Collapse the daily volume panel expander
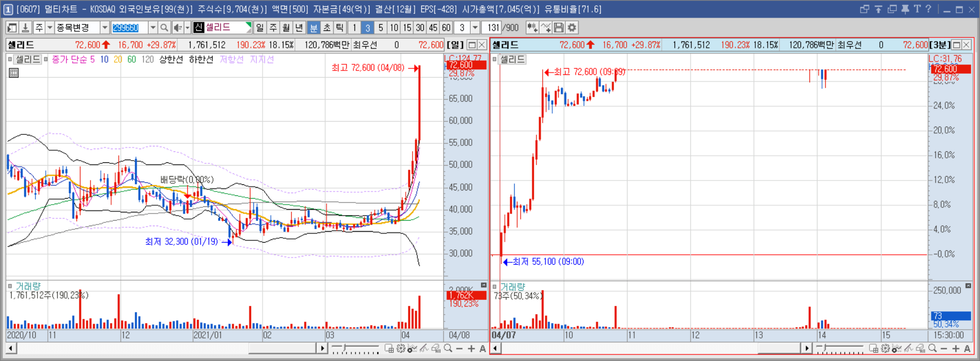 (x=483, y=285)
